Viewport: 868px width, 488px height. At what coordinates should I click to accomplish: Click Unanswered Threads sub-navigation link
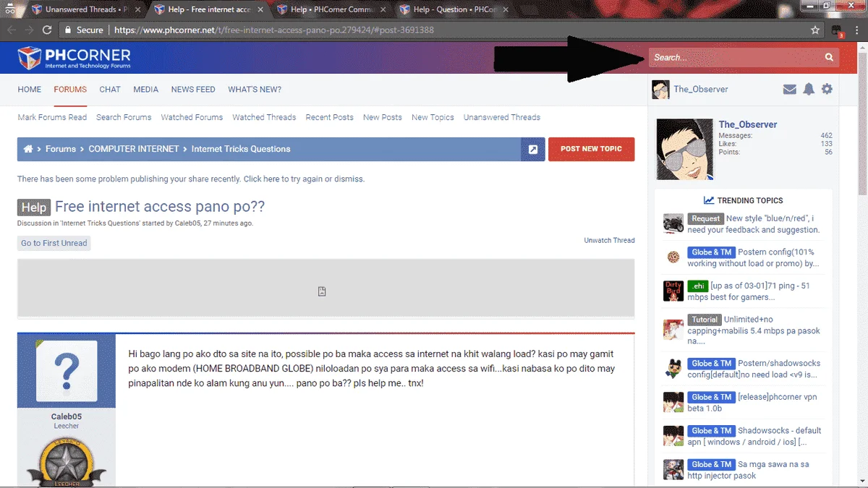click(502, 117)
